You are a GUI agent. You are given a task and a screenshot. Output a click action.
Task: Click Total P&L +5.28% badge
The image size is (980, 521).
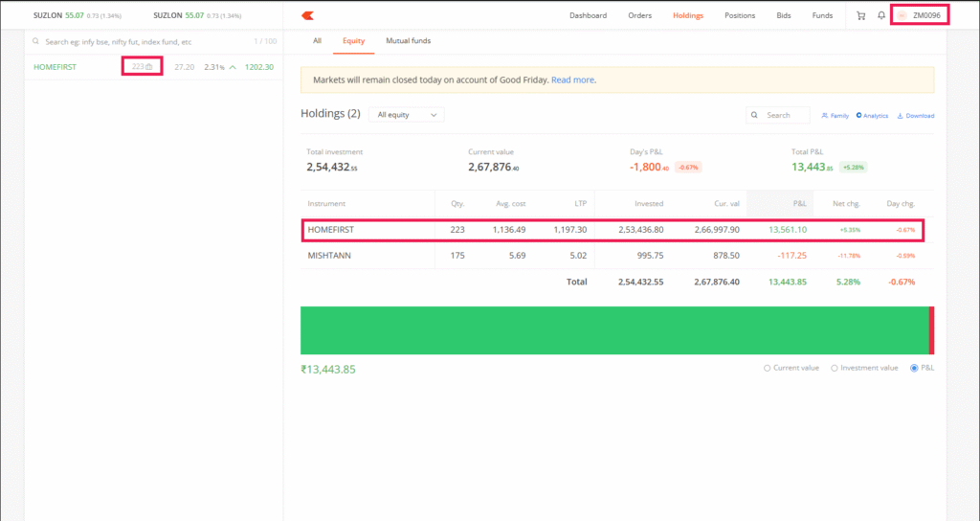tap(853, 168)
